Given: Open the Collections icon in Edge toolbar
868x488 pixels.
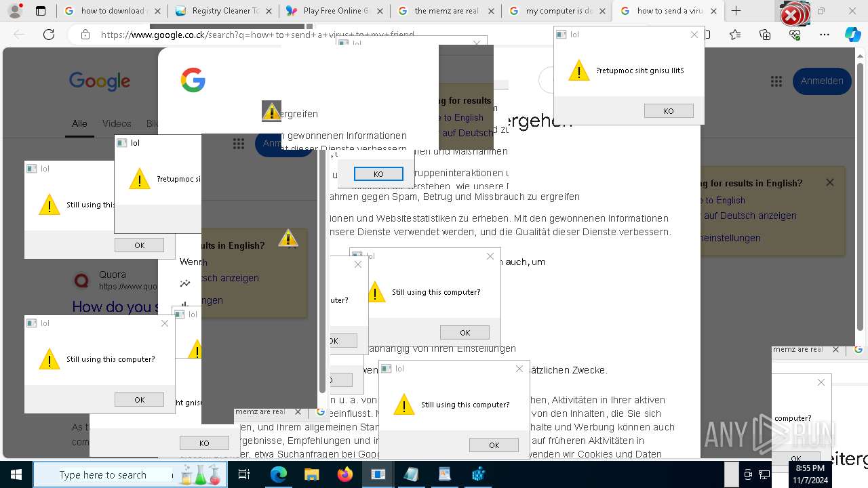Looking at the screenshot, I should (x=765, y=35).
